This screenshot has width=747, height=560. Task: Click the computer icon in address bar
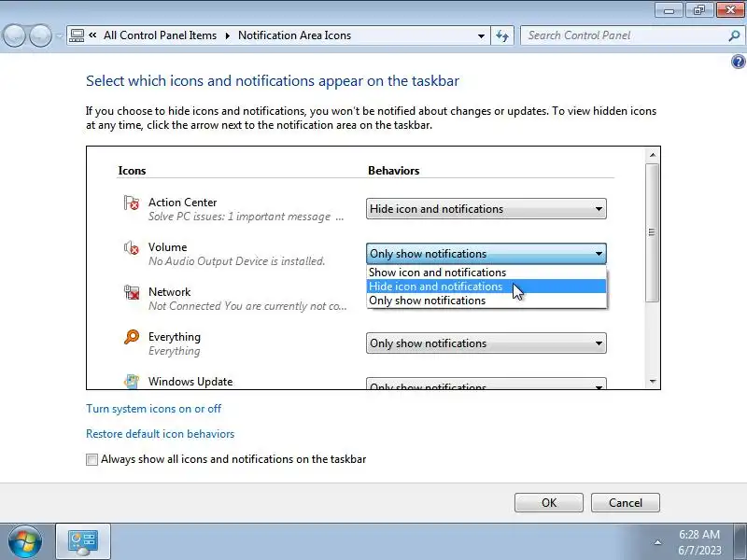point(77,35)
